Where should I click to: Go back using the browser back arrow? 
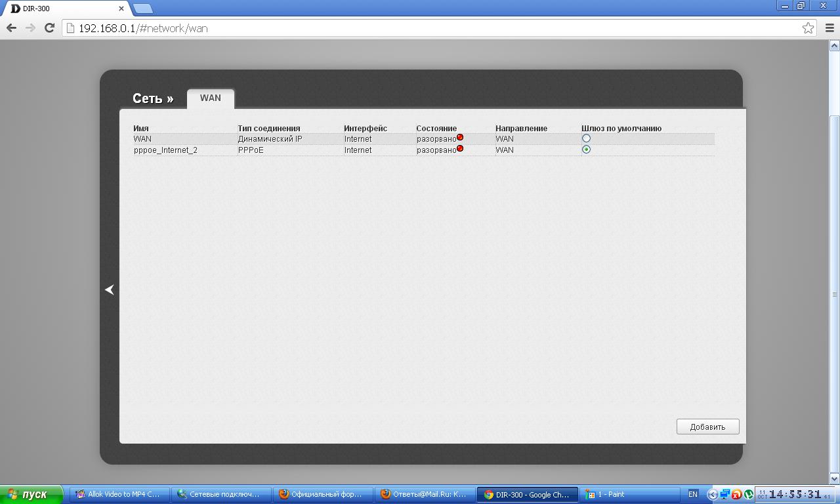[11, 28]
